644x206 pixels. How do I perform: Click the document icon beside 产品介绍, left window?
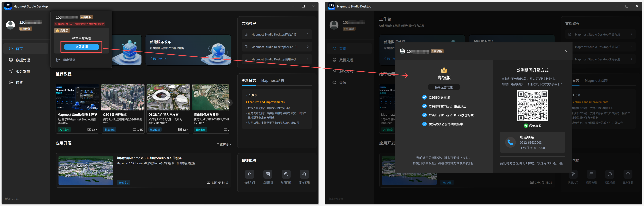pyautogui.click(x=246, y=34)
